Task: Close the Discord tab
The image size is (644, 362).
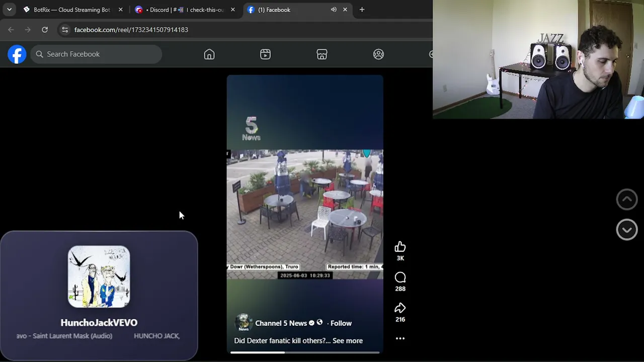Action: point(232,10)
